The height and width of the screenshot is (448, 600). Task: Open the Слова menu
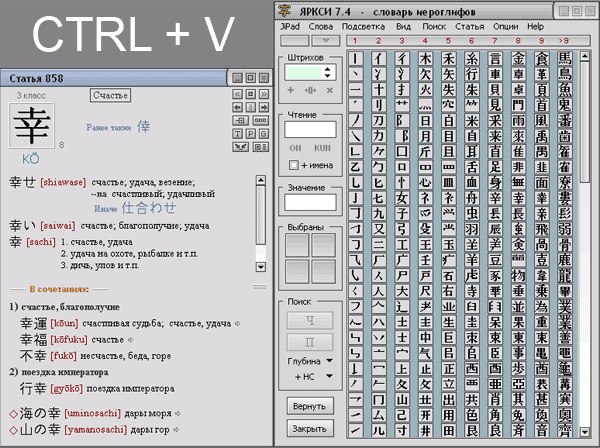[321, 26]
